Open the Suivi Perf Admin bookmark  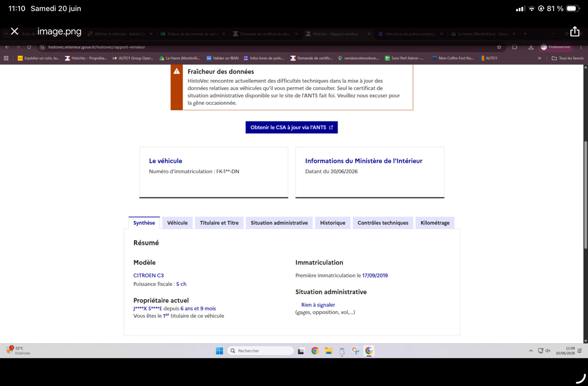[404, 58]
